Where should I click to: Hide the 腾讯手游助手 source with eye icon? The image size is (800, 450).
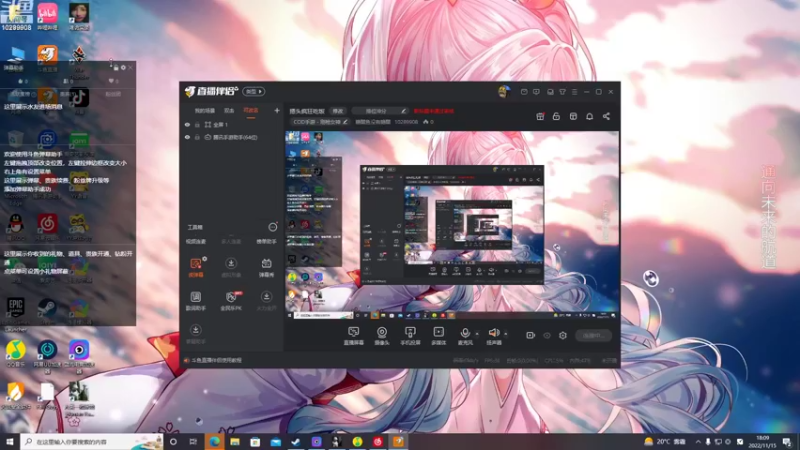(187, 137)
